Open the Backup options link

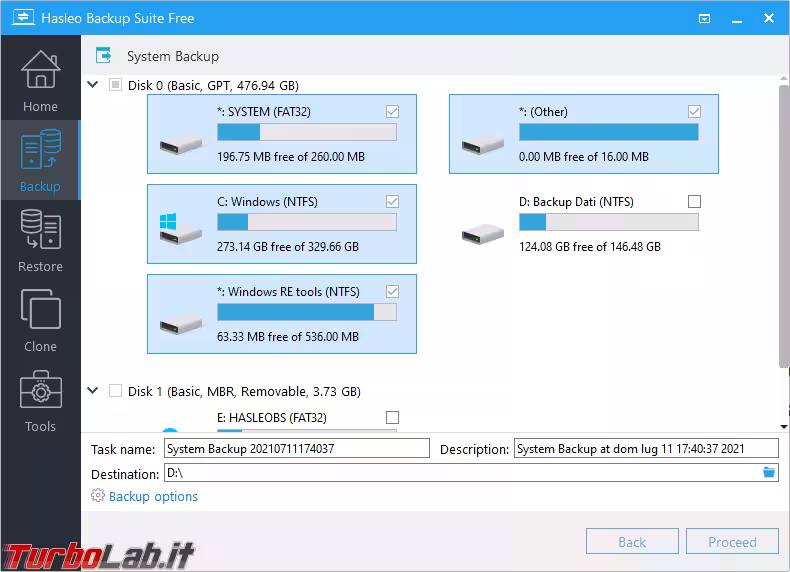click(153, 496)
